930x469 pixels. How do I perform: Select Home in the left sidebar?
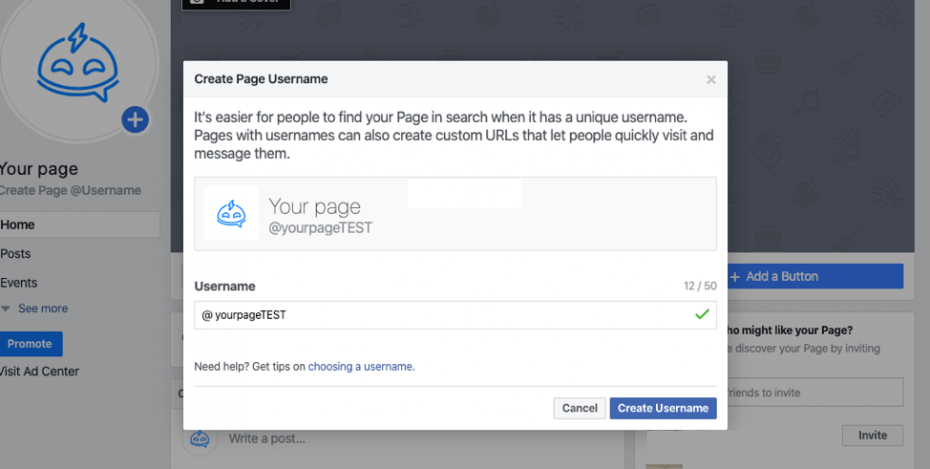[x=79, y=225]
